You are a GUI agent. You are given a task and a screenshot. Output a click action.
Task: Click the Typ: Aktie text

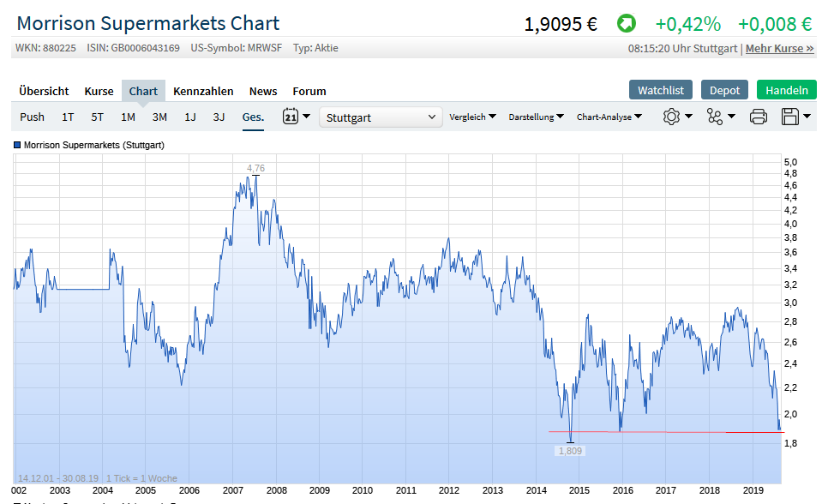click(x=315, y=48)
